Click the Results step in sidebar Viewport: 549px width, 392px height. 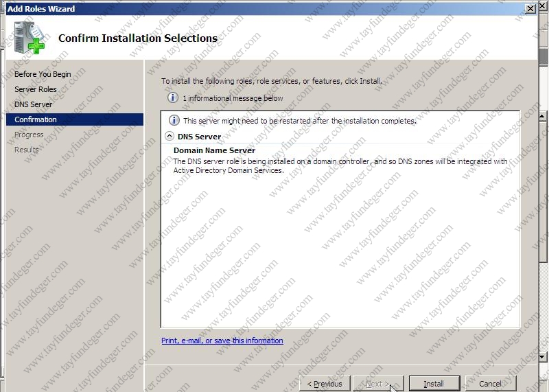point(27,150)
